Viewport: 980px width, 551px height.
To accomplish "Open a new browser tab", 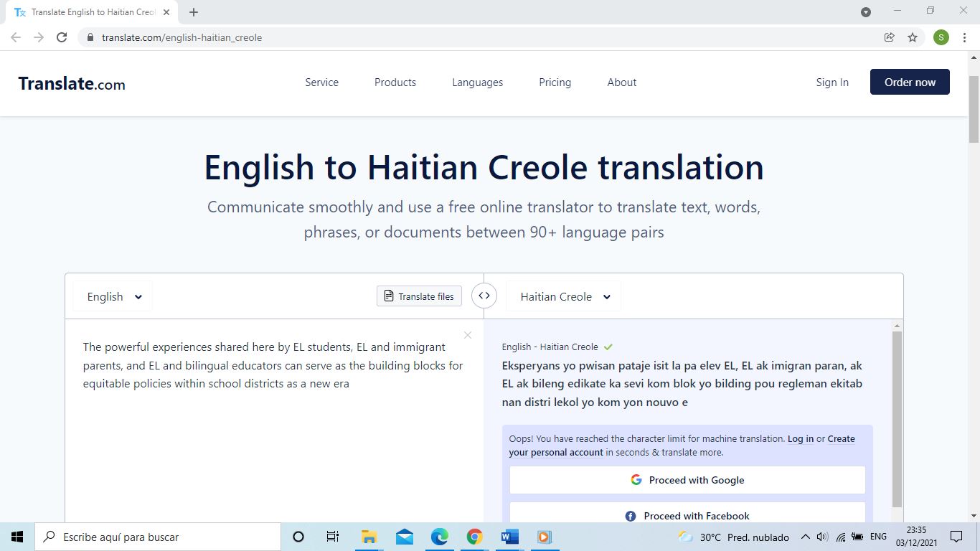I will [194, 12].
